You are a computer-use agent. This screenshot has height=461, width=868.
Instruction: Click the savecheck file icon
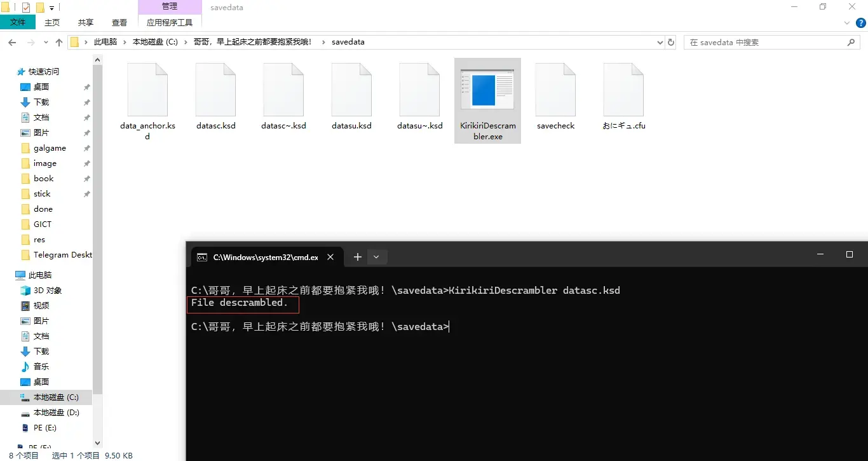click(555, 90)
